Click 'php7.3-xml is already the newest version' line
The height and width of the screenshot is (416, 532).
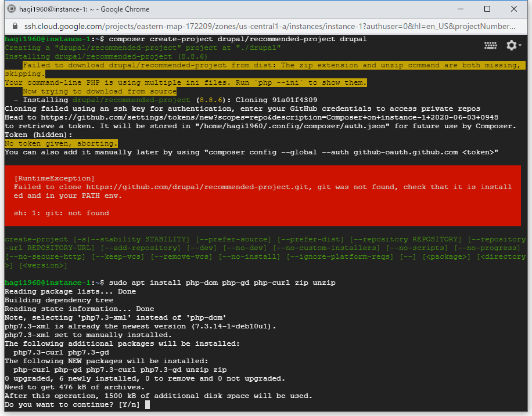coord(141,327)
